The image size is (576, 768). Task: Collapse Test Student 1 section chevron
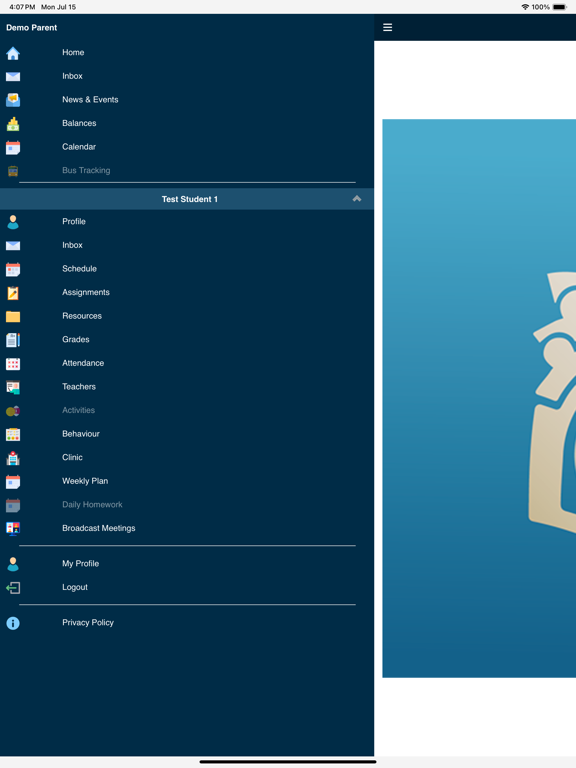(x=357, y=199)
